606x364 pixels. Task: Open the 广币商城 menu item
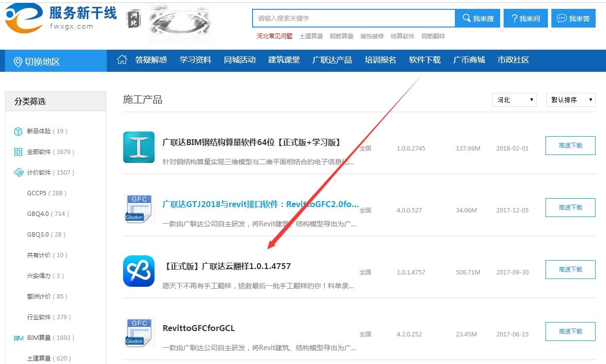[469, 60]
